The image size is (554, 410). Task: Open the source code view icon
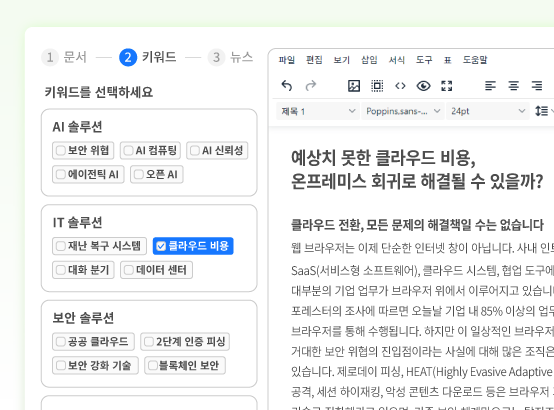click(x=400, y=86)
